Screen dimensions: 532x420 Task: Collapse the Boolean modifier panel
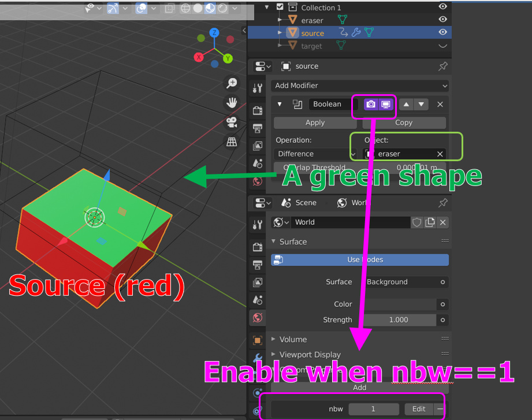click(x=280, y=105)
